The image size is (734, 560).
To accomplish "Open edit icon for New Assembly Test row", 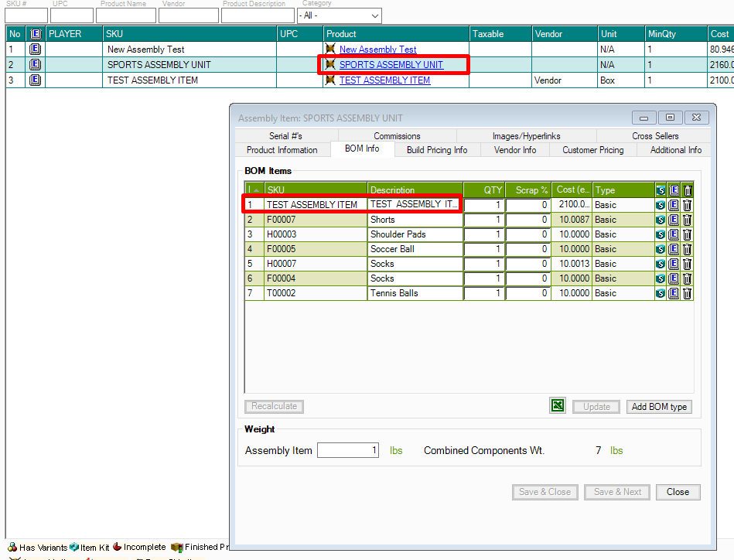I will (35, 50).
